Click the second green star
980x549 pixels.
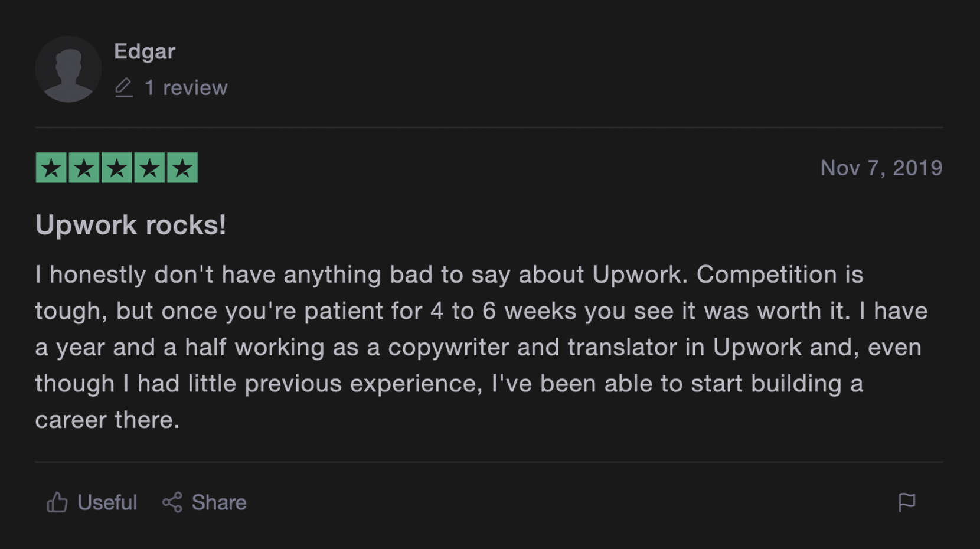point(84,168)
